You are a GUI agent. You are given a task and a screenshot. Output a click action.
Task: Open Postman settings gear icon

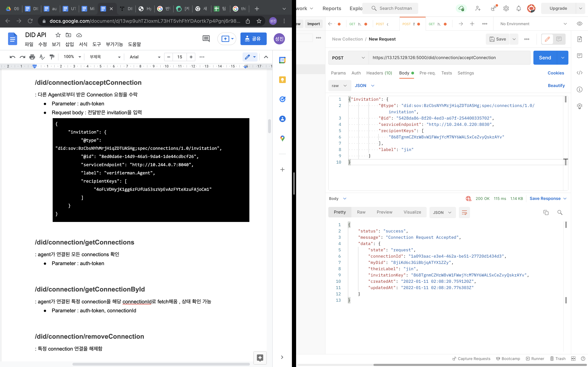506,9
